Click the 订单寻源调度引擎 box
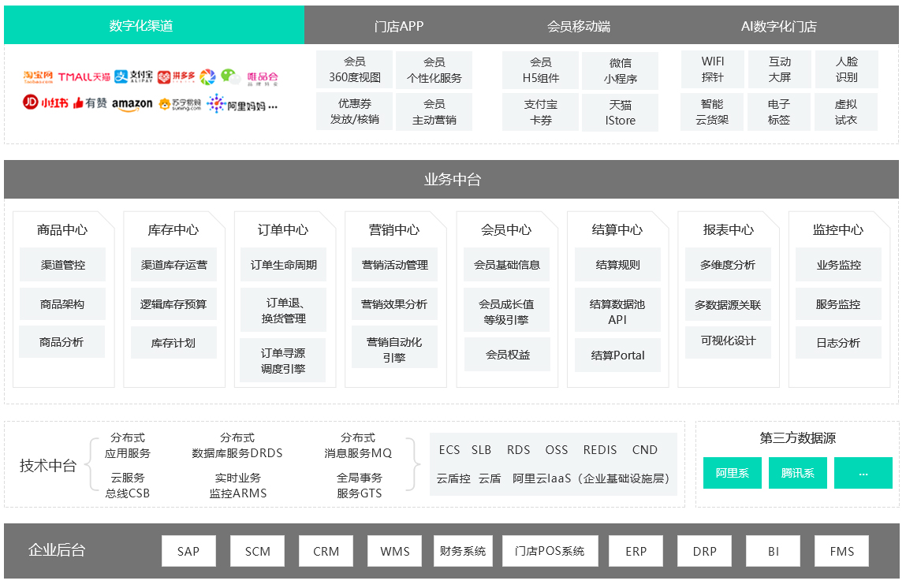The image size is (906, 588). (282, 360)
